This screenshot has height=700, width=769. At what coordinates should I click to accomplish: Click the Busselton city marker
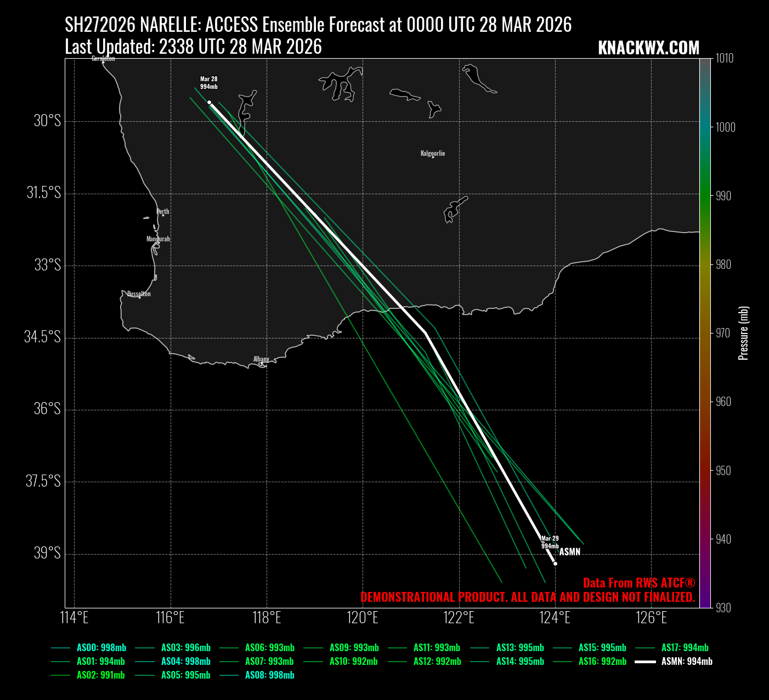point(140,297)
